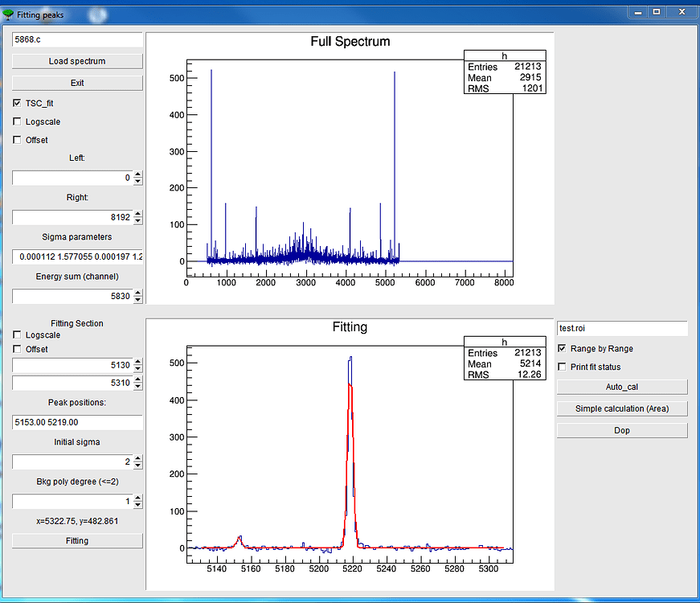Click the Right value field showing 8192

point(72,218)
